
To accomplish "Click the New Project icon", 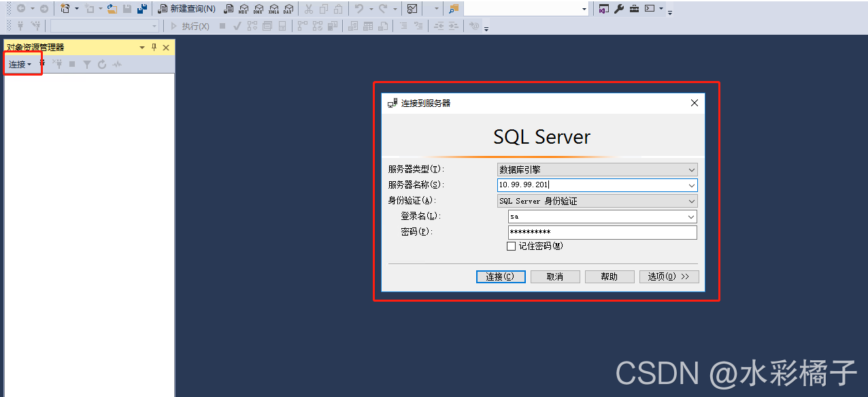I will tap(64, 9).
